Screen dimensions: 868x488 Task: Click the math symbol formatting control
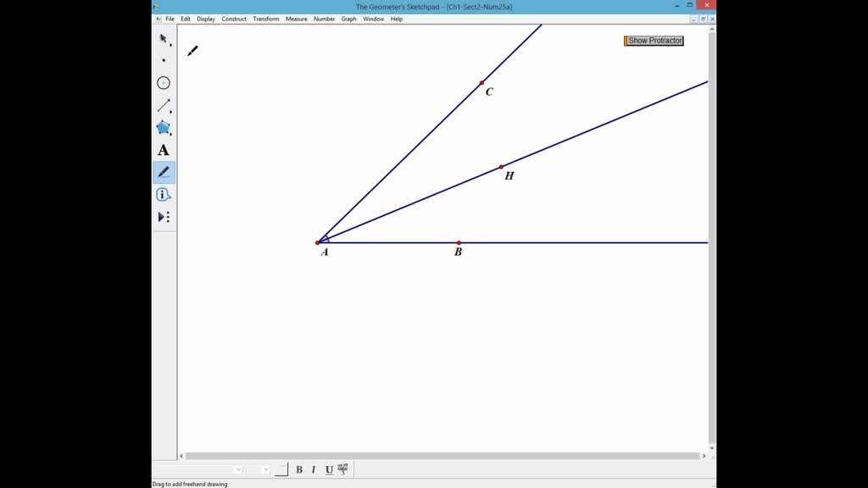[342, 469]
